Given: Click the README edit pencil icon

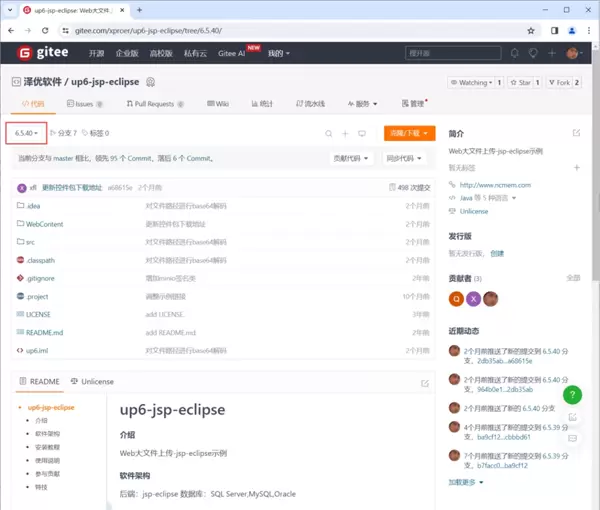Looking at the screenshot, I should pos(425,382).
